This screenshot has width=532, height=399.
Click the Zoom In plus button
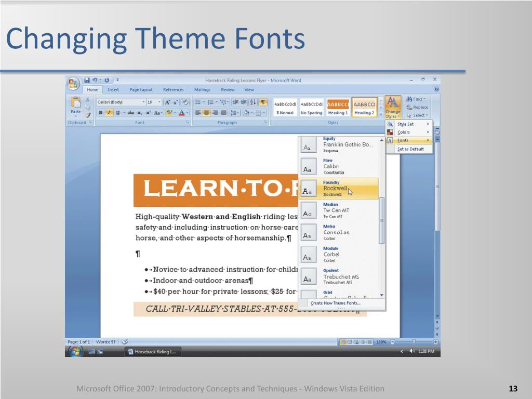(x=435, y=342)
